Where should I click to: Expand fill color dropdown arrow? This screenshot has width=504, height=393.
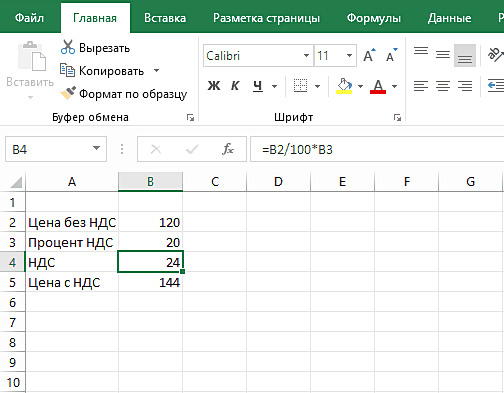360,86
